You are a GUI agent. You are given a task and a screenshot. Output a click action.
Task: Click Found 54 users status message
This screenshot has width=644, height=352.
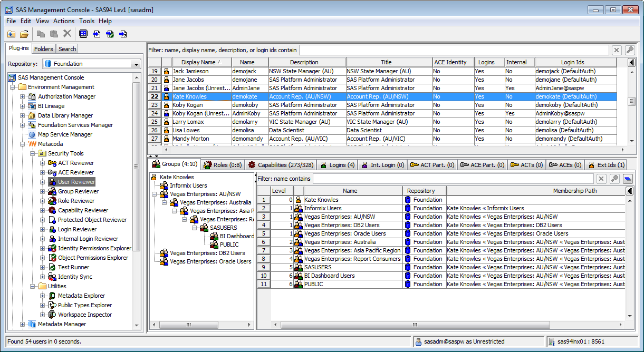[x=44, y=341]
